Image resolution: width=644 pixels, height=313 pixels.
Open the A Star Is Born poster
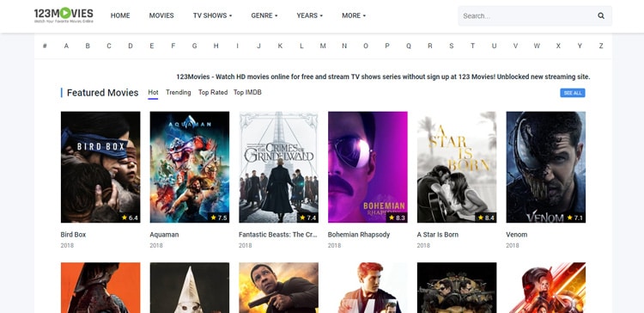(x=457, y=167)
